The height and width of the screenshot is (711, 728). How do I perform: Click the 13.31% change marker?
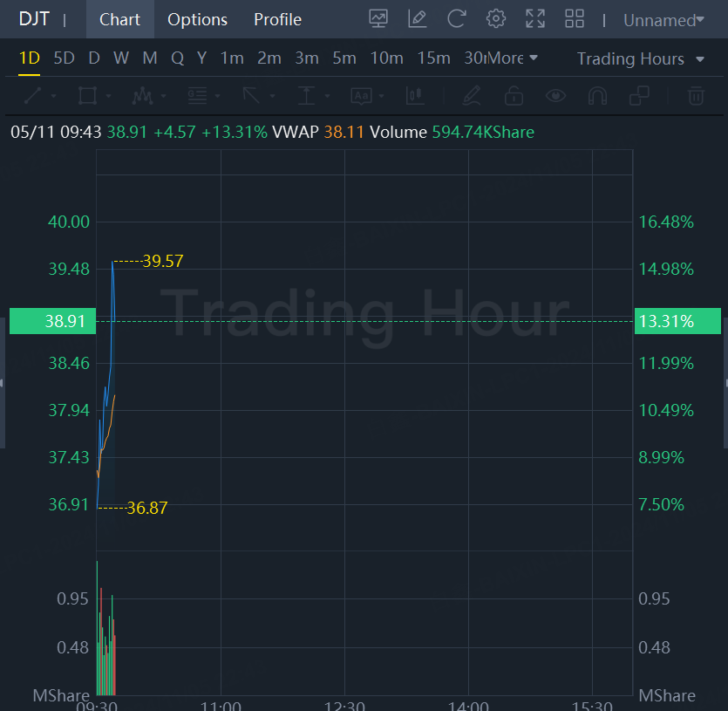677,321
